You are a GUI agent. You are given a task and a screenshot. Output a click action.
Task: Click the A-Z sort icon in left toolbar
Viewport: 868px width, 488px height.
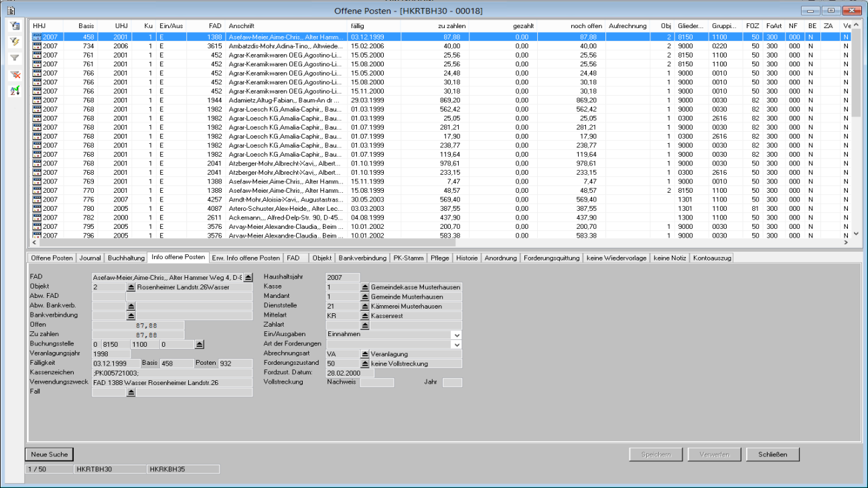pos(14,91)
